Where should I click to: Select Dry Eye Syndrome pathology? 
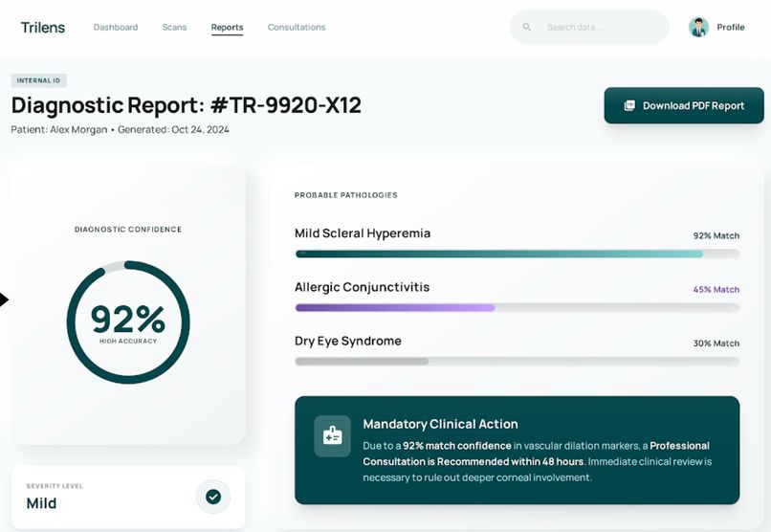point(347,342)
